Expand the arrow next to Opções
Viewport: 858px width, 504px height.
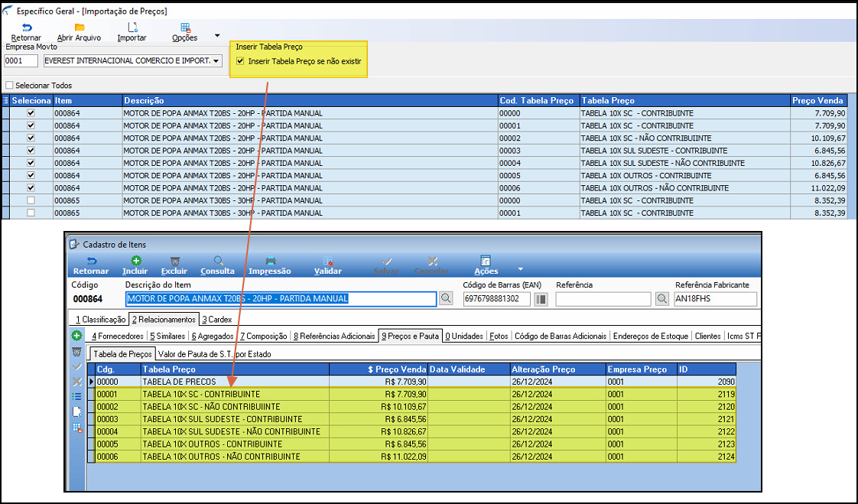217,36
